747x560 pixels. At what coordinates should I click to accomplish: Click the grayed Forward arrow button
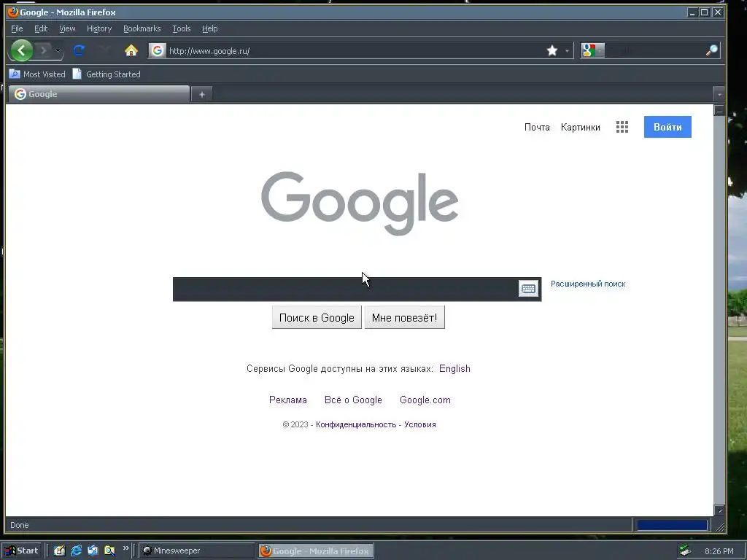(43, 50)
